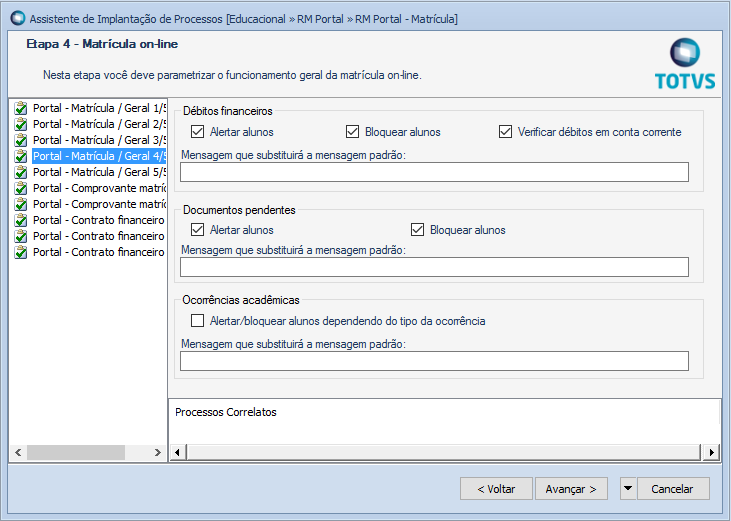Screen dimensions: 731x521
Task: Click the check icon beside Geral 5/5
Action: click(x=21, y=172)
